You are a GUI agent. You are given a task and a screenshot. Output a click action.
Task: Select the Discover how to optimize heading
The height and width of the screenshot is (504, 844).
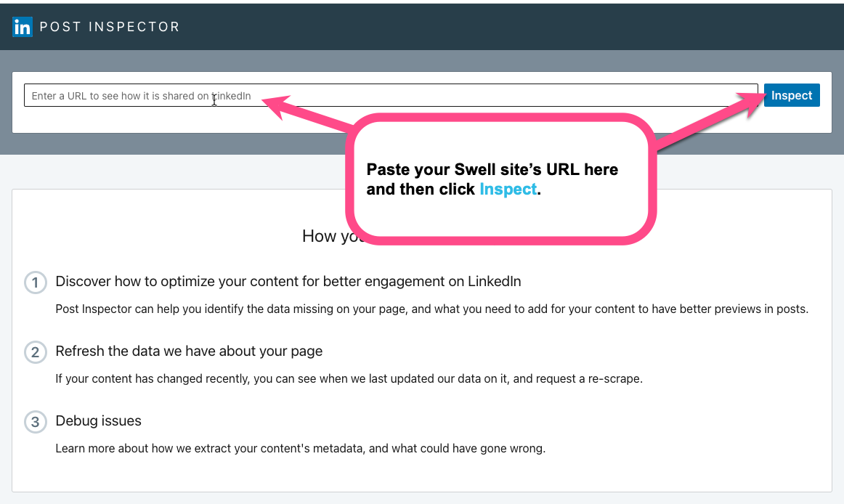288,281
